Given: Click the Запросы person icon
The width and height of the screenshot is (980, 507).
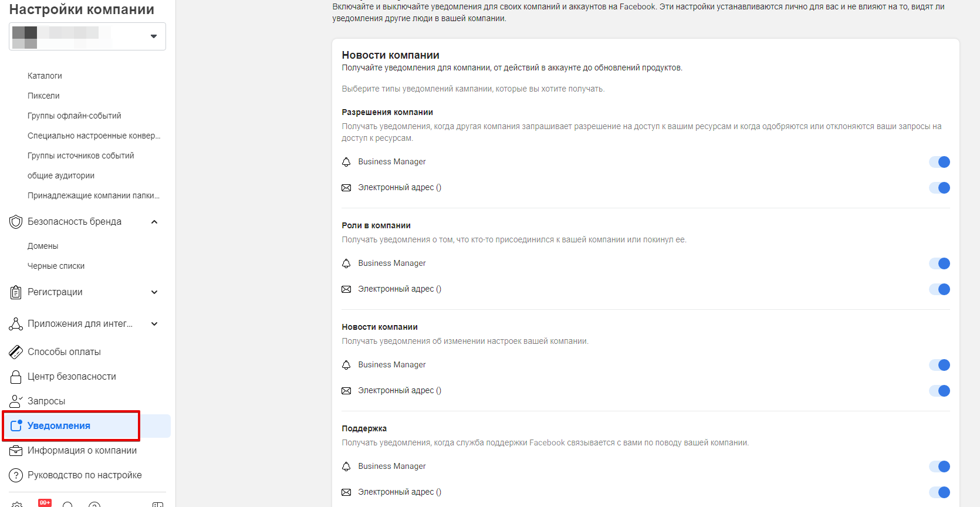Looking at the screenshot, I should [x=16, y=401].
